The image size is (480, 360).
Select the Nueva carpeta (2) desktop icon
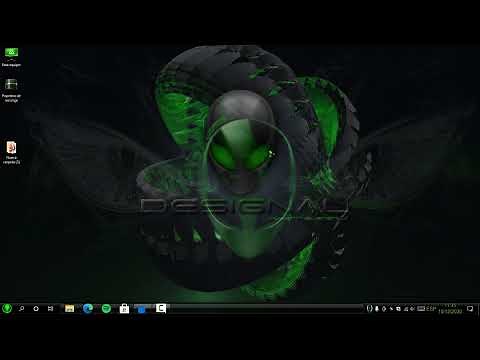11,153
